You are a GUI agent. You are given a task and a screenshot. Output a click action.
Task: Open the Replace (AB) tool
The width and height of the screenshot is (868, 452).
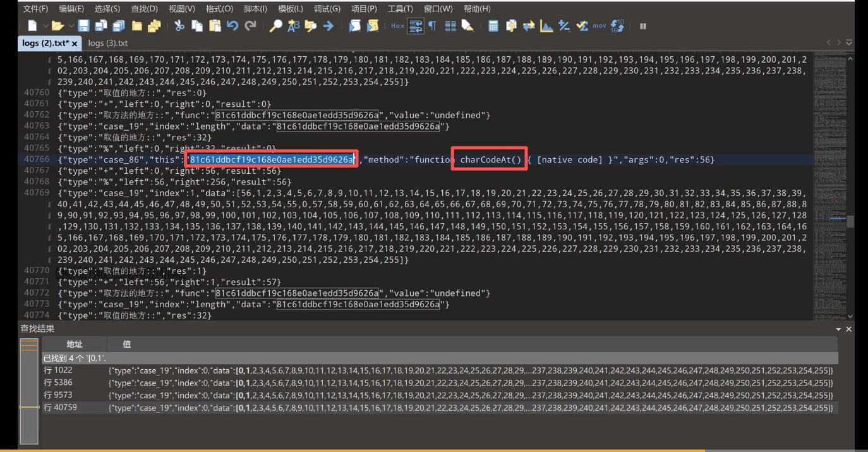[x=294, y=26]
